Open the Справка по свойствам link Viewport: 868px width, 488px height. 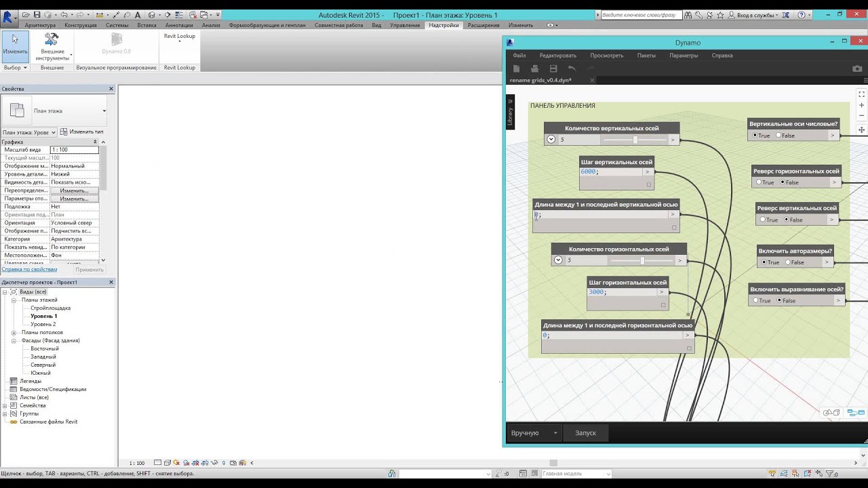(29, 269)
